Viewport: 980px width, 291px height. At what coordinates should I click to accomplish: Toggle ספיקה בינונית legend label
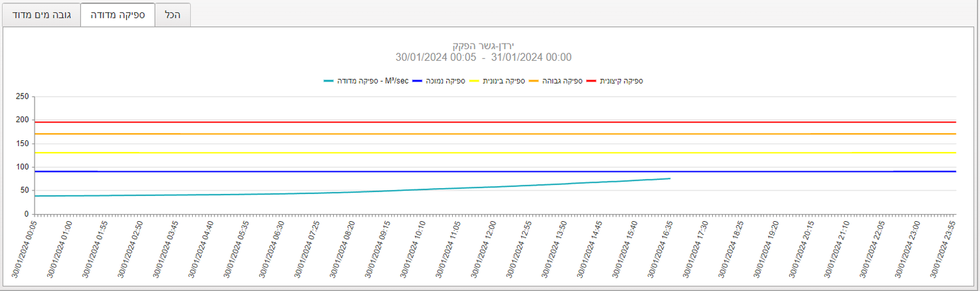[504, 81]
